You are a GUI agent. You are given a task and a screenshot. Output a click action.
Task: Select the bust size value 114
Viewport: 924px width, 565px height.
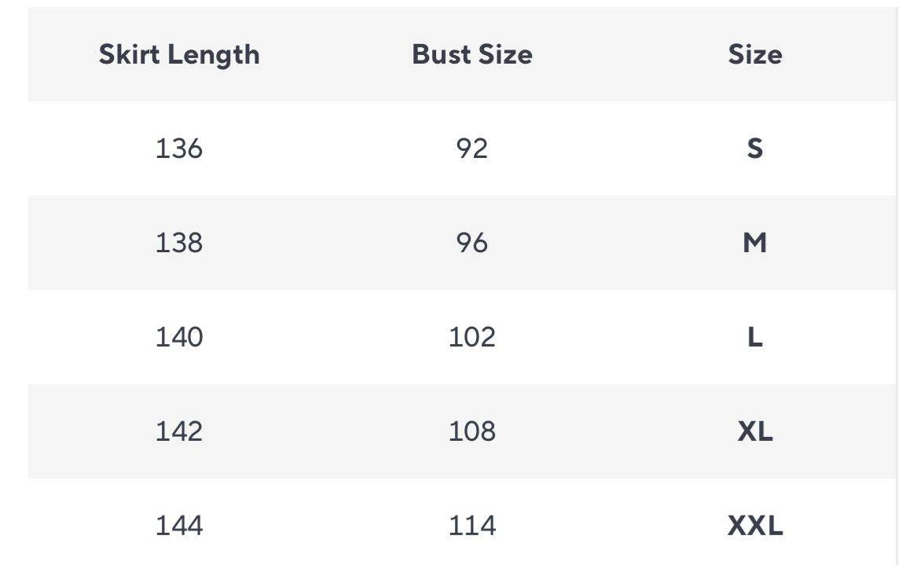tap(472, 526)
